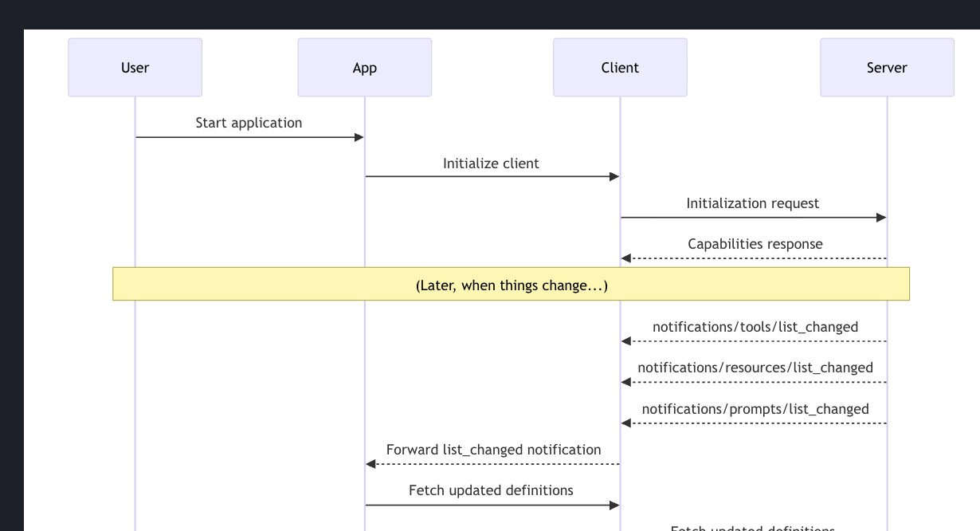Click the yellow "Later, when things change" note

[x=511, y=285]
